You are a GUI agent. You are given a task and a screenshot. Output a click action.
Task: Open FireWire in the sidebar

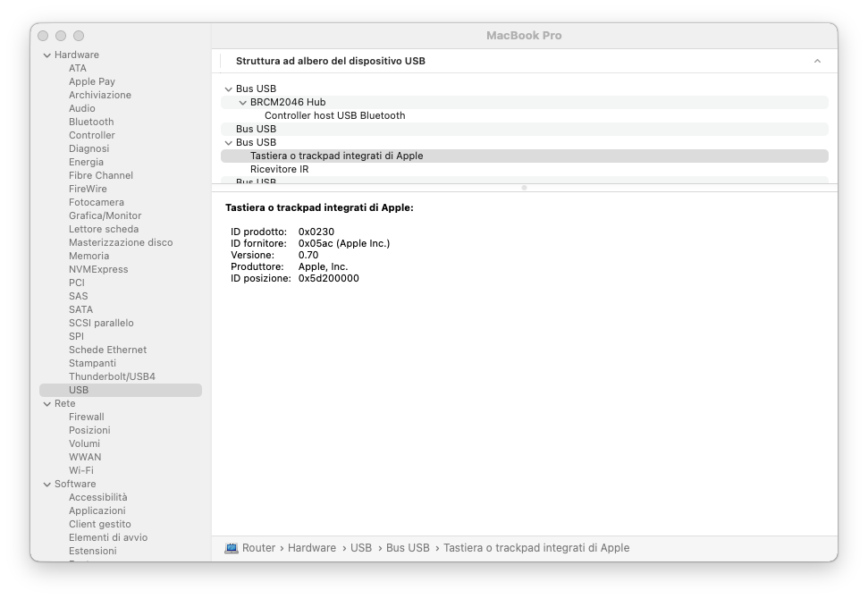click(88, 189)
